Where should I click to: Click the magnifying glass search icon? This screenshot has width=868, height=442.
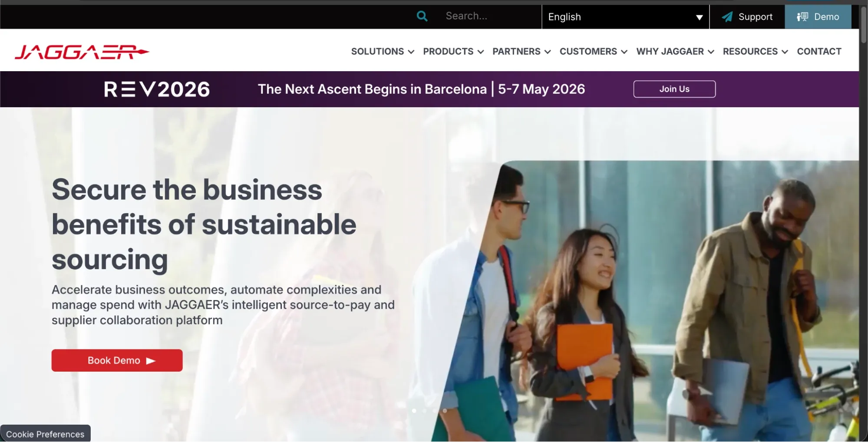point(422,16)
